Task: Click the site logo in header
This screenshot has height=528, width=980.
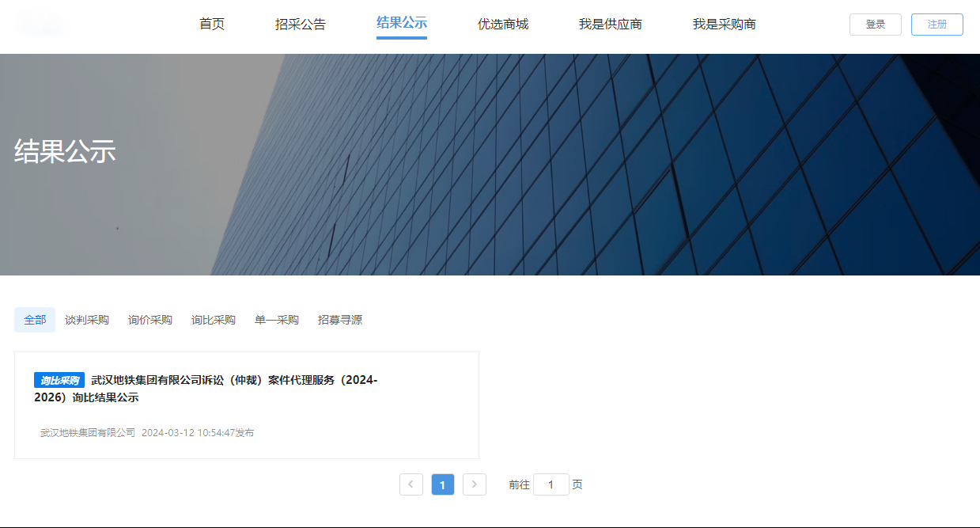Action: (x=40, y=24)
